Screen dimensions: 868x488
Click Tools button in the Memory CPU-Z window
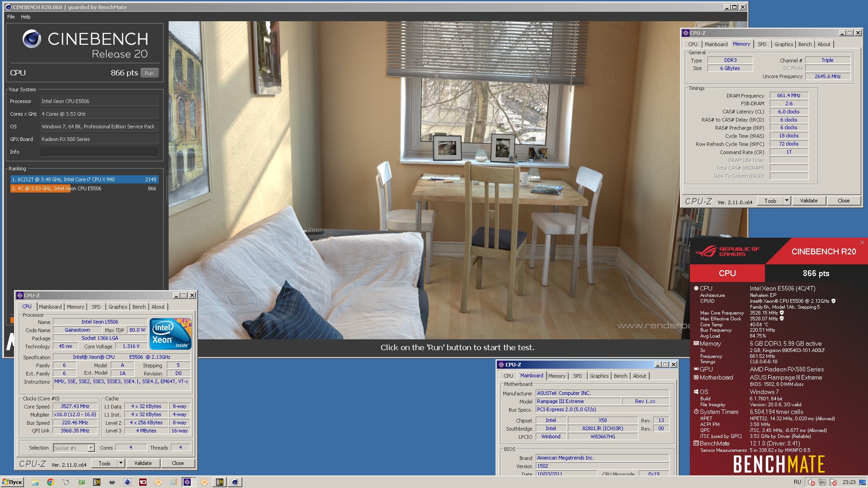[771, 201]
